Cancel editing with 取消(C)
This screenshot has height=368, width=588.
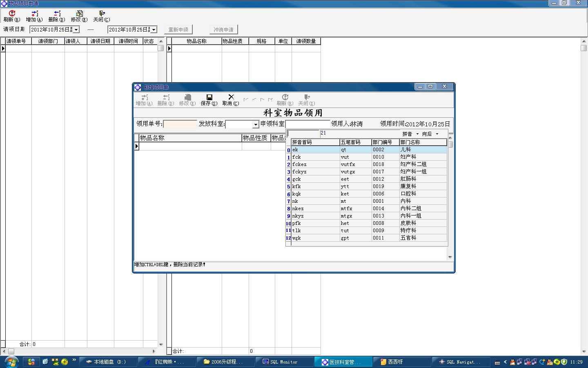[231, 100]
